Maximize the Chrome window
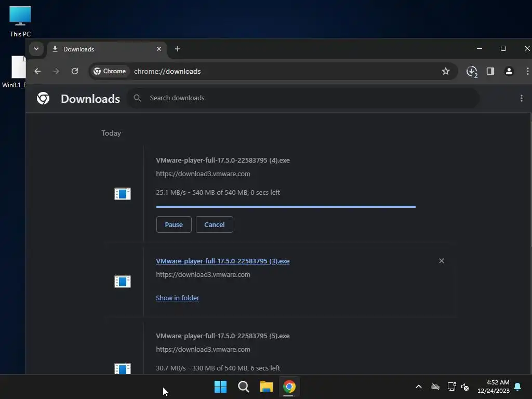 click(x=503, y=48)
